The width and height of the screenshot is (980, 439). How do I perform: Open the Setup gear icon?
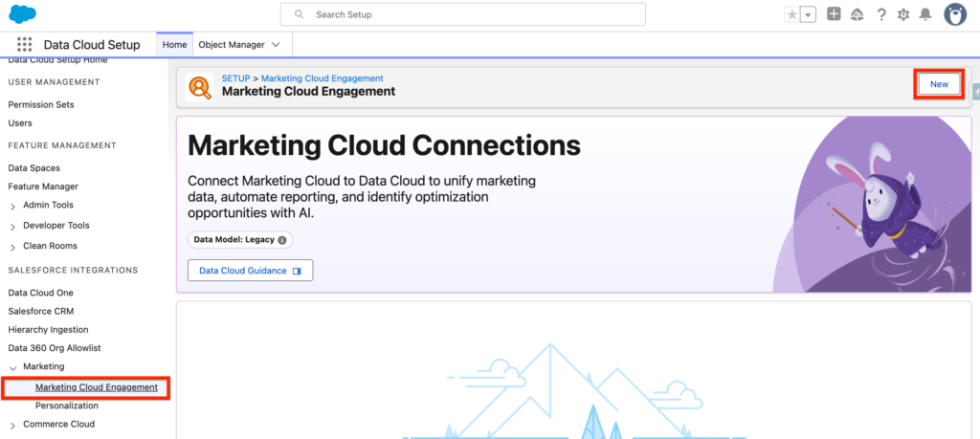(902, 14)
